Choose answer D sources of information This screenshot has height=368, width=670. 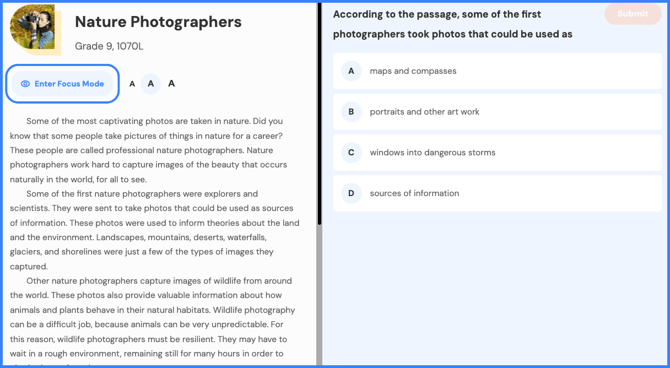[497, 193]
